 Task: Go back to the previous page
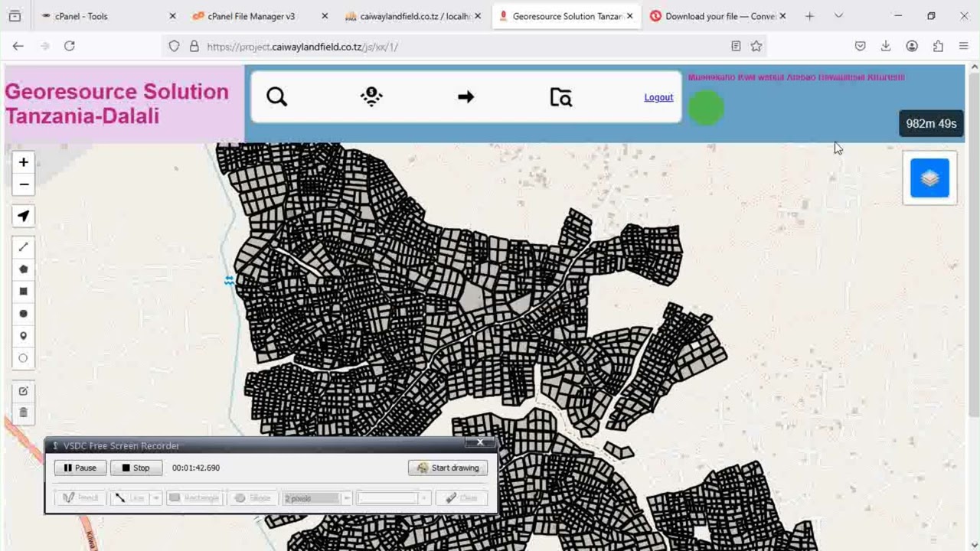coord(18,46)
